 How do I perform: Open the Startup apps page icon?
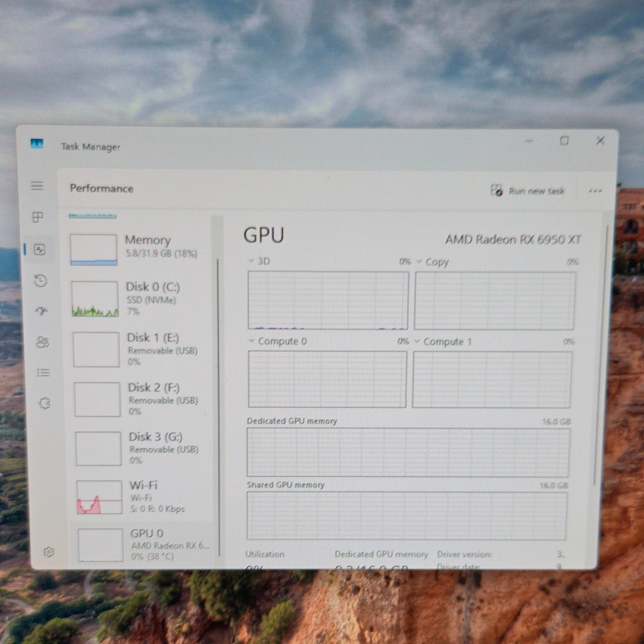coord(41,311)
